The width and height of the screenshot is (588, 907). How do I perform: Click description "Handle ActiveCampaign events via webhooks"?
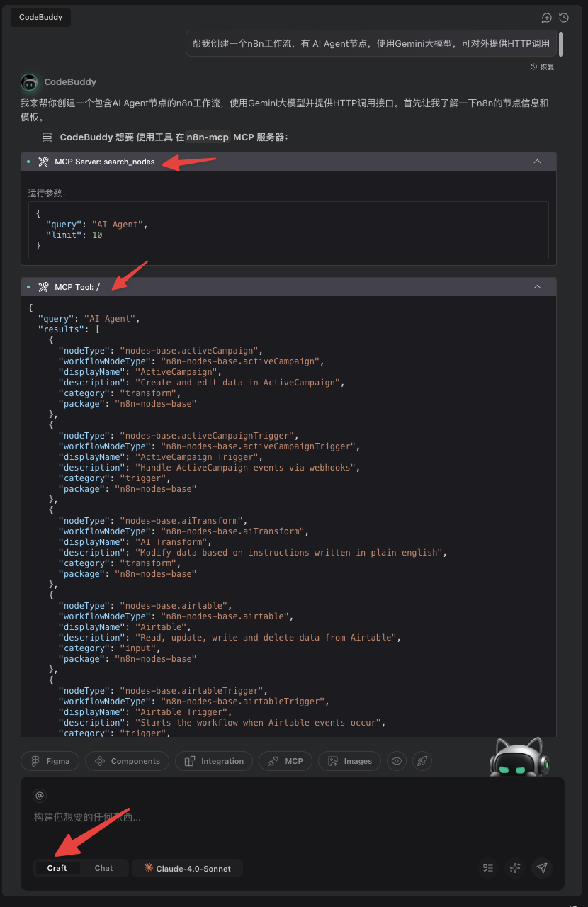pos(248,468)
